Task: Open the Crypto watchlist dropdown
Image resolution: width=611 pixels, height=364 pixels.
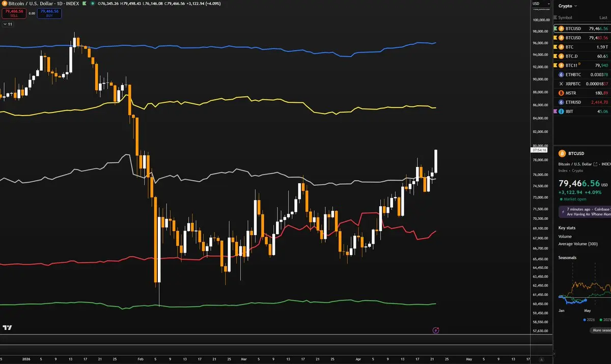Action: [x=568, y=6]
